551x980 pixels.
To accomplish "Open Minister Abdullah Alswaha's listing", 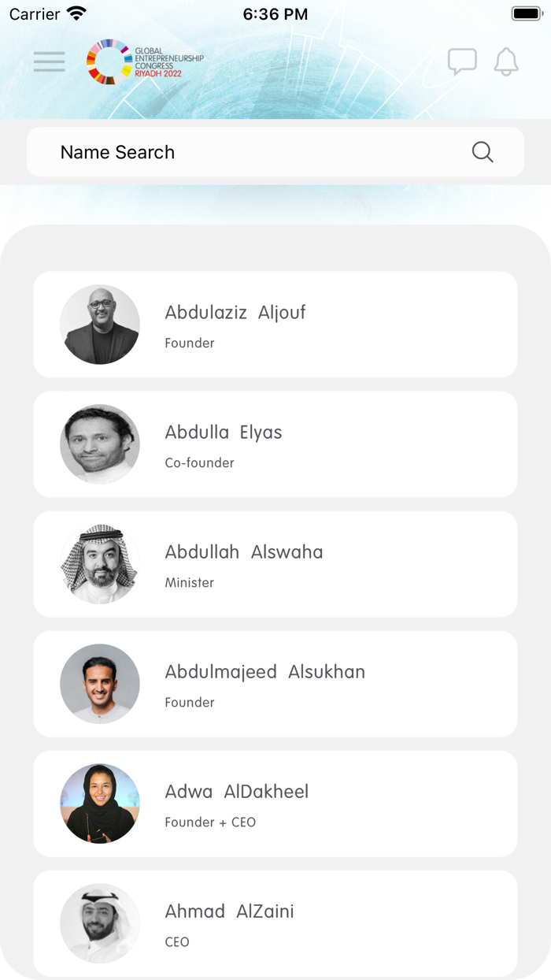I will coord(275,564).
